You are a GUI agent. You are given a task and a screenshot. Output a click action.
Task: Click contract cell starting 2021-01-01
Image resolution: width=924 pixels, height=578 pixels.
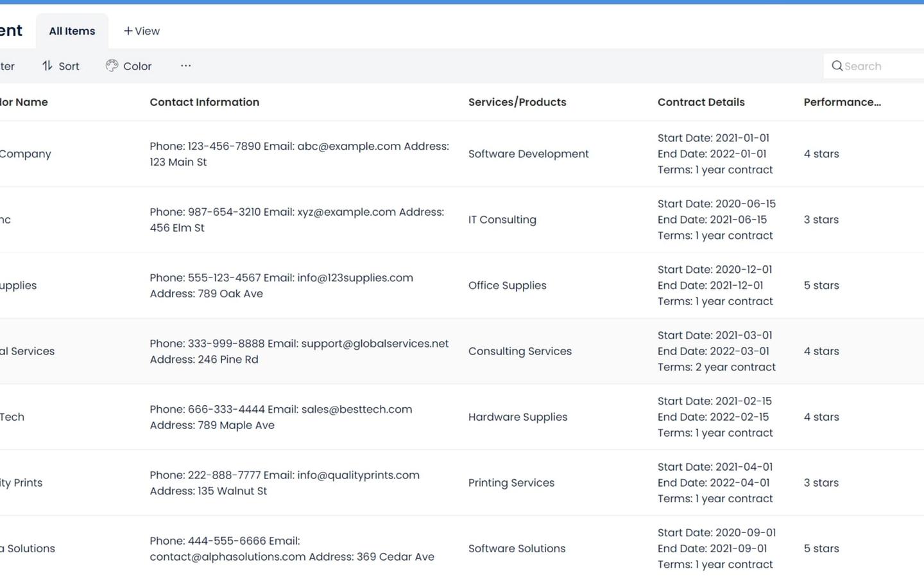pos(715,154)
